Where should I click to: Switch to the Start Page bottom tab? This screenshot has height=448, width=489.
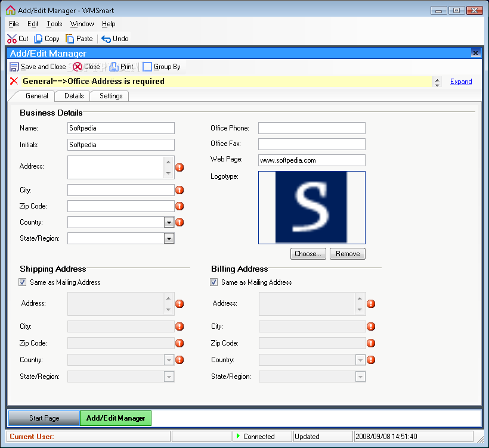click(x=44, y=418)
